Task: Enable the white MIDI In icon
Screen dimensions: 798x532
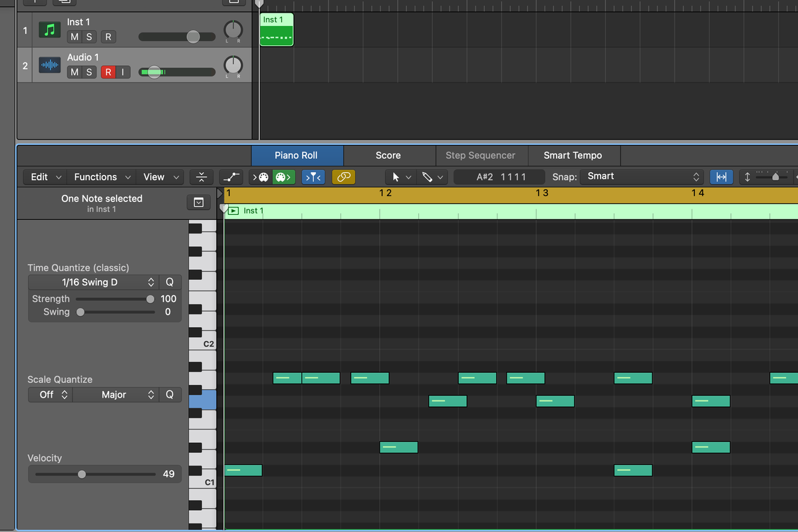Action: coord(261,177)
